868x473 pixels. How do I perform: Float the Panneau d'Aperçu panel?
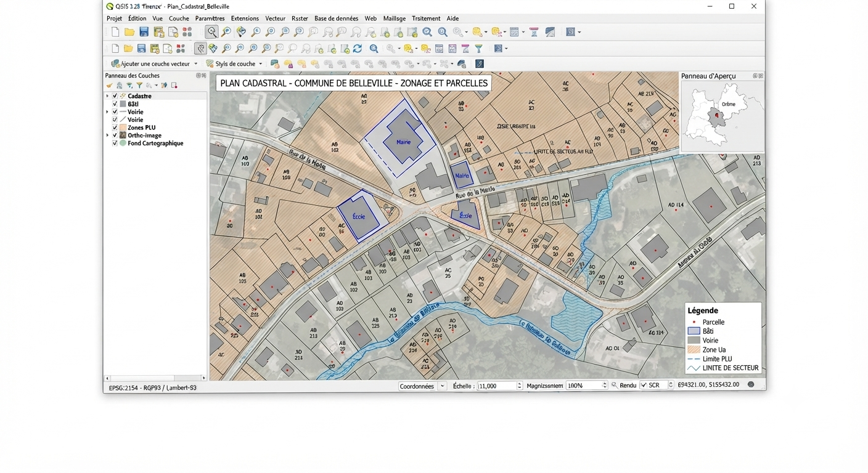coord(755,76)
